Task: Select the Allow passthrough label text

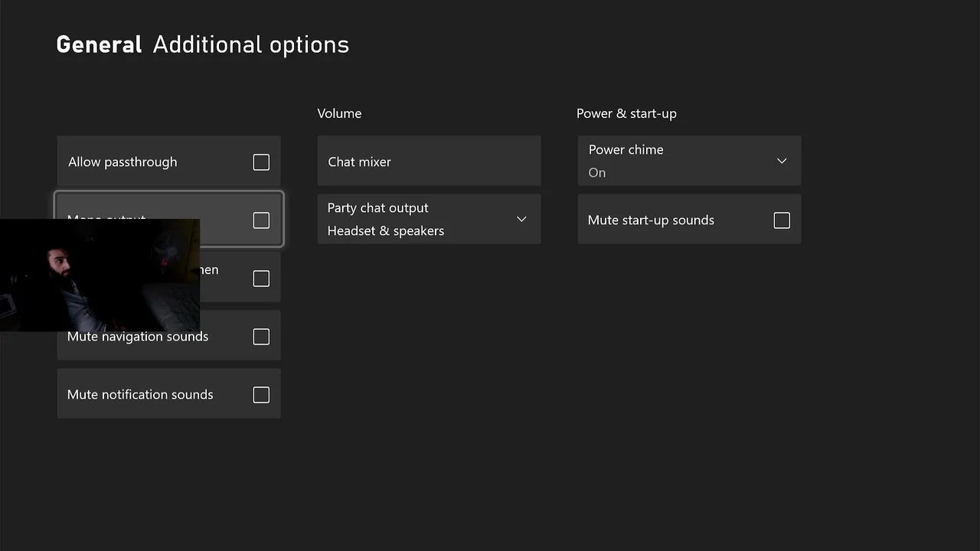Action: click(122, 162)
